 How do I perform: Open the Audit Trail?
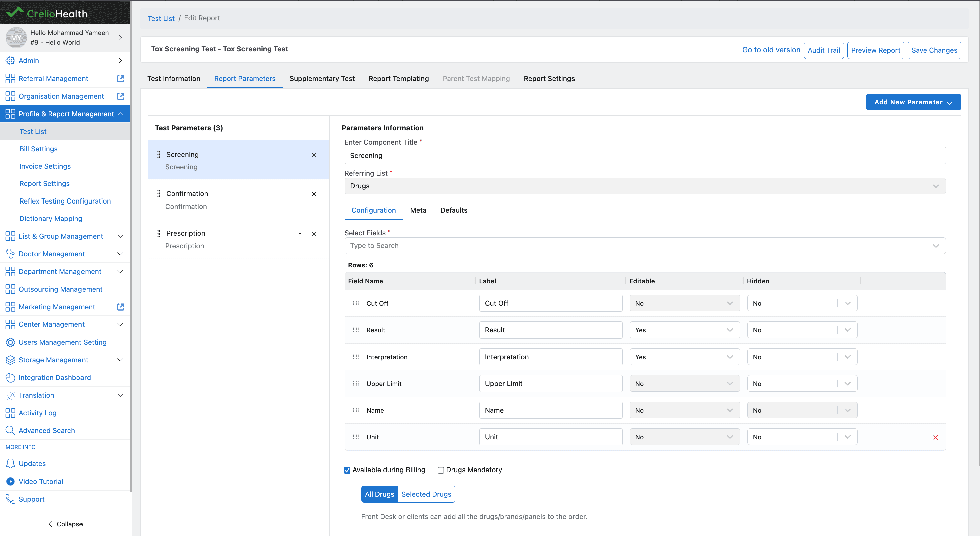[x=824, y=50]
